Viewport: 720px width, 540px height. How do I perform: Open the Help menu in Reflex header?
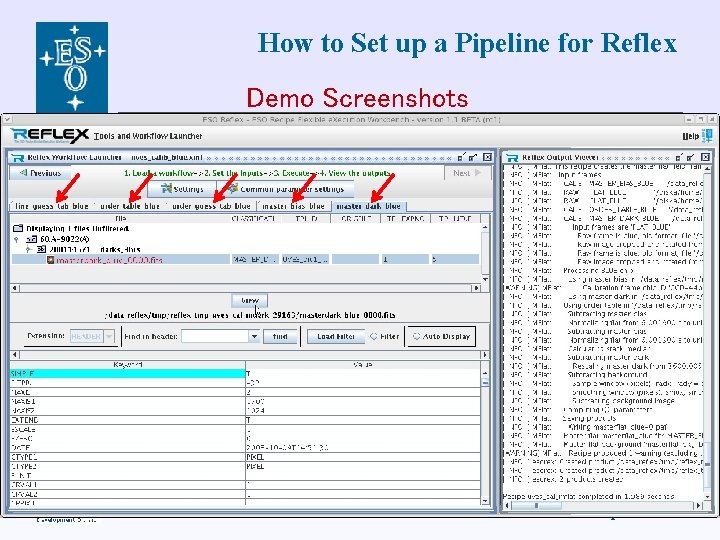click(x=691, y=136)
